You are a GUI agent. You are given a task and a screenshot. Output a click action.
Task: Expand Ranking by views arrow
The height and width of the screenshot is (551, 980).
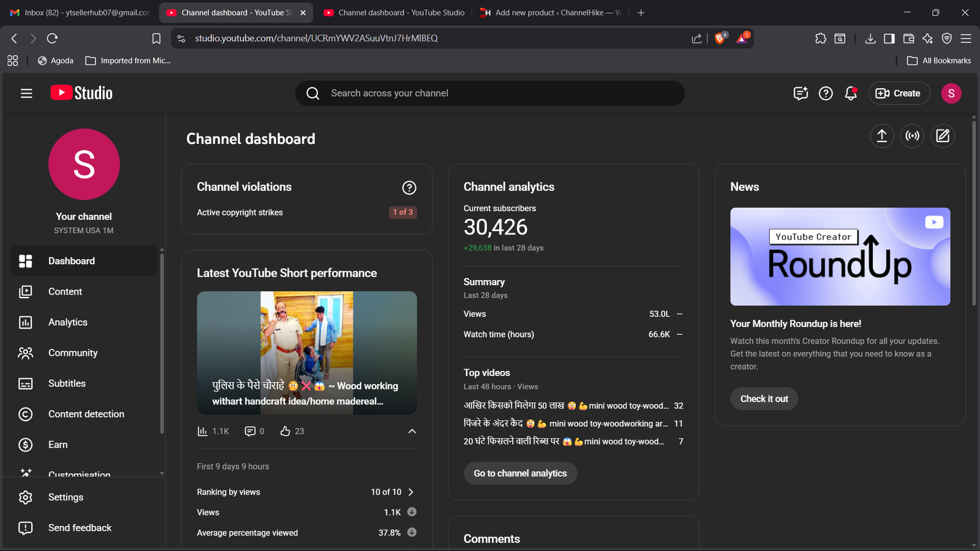pos(411,492)
